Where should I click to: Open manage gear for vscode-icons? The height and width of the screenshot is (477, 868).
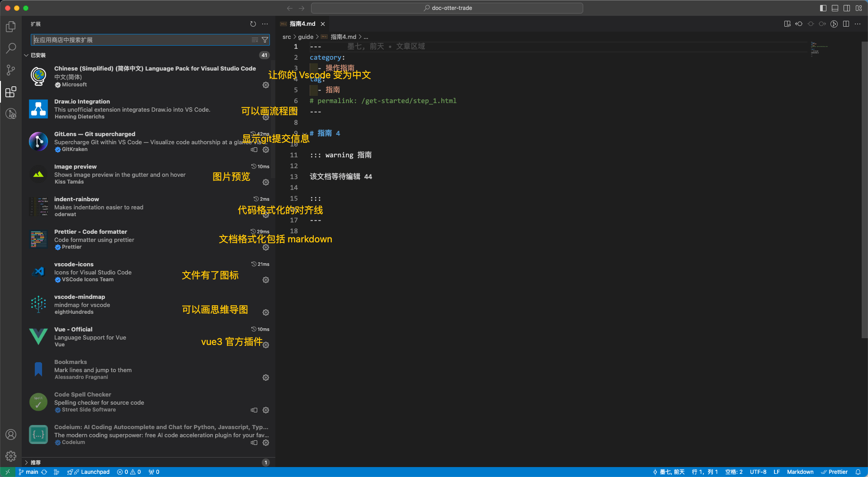coord(266,280)
